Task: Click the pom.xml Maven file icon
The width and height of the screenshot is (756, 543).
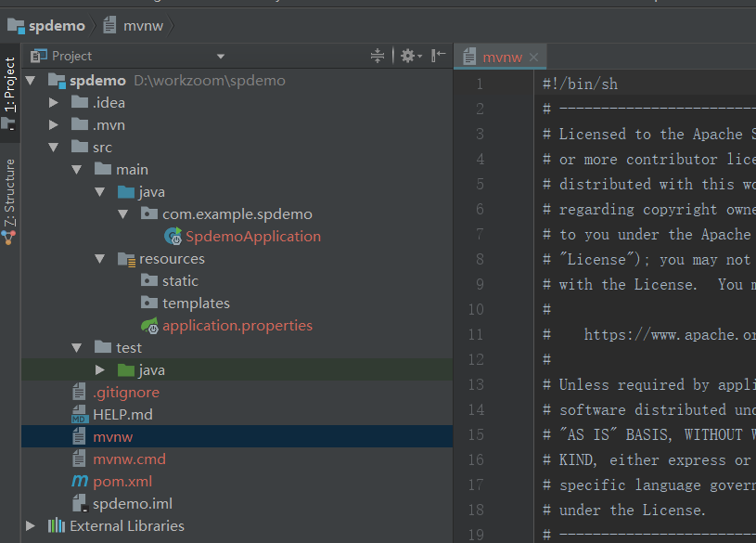Action: pos(82,481)
